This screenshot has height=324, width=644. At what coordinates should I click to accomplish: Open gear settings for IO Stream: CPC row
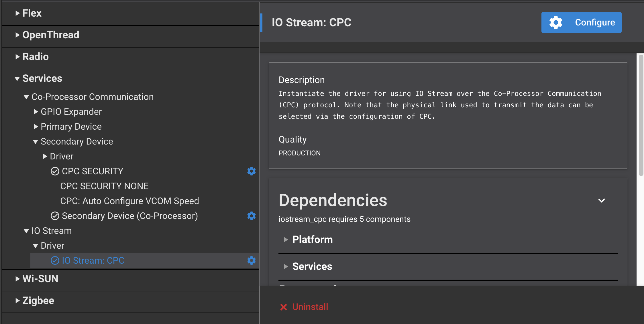click(x=251, y=260)
